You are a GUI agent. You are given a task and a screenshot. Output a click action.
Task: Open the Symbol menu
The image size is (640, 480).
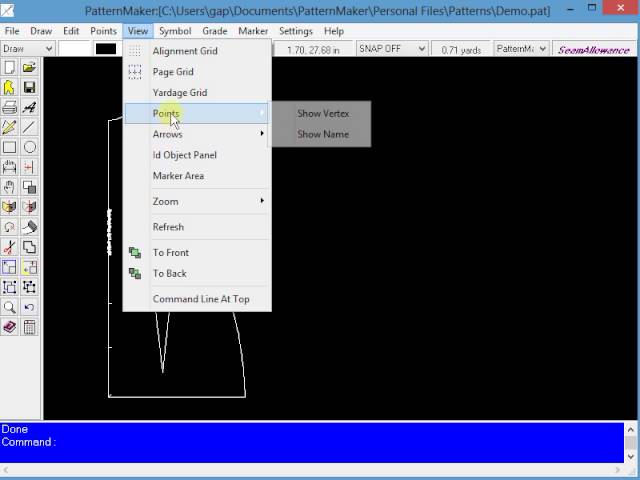click(x=175, y=31)
